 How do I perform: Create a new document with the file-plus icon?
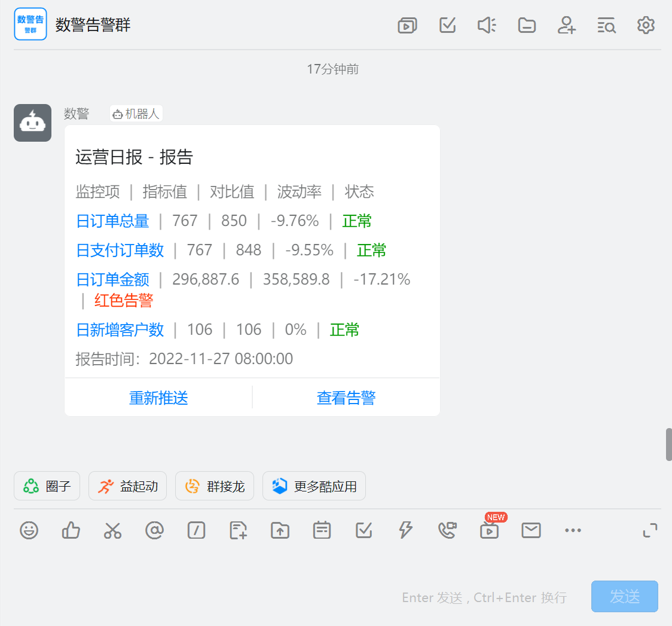(238, 530)
